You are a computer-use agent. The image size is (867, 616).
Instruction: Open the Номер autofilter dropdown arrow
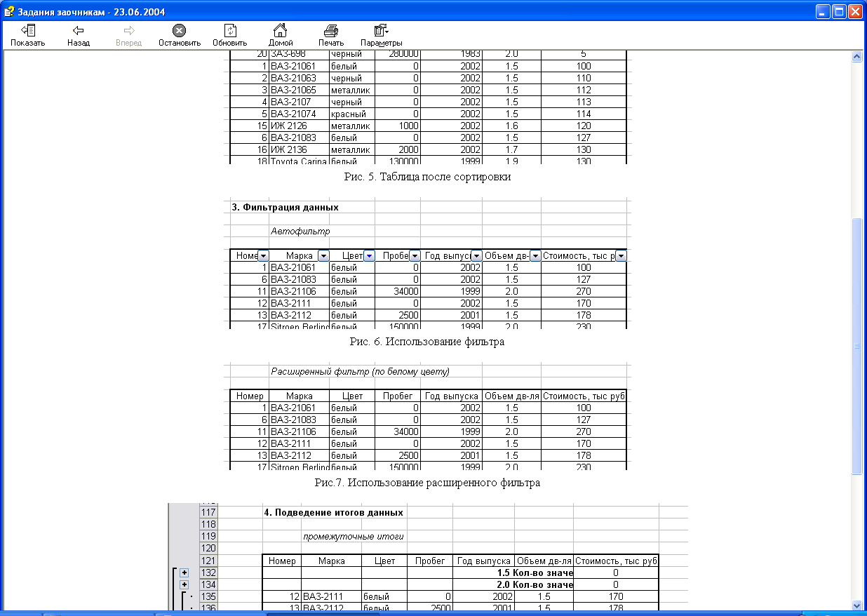click(x=263, y=256)
